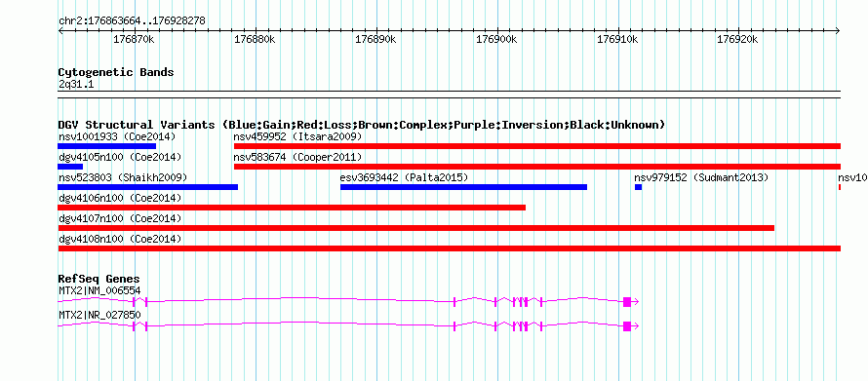Image resolution: width=868 pixels, height=381 pixels.
Task: Click the 176920k ruler position
Action: 738,39
